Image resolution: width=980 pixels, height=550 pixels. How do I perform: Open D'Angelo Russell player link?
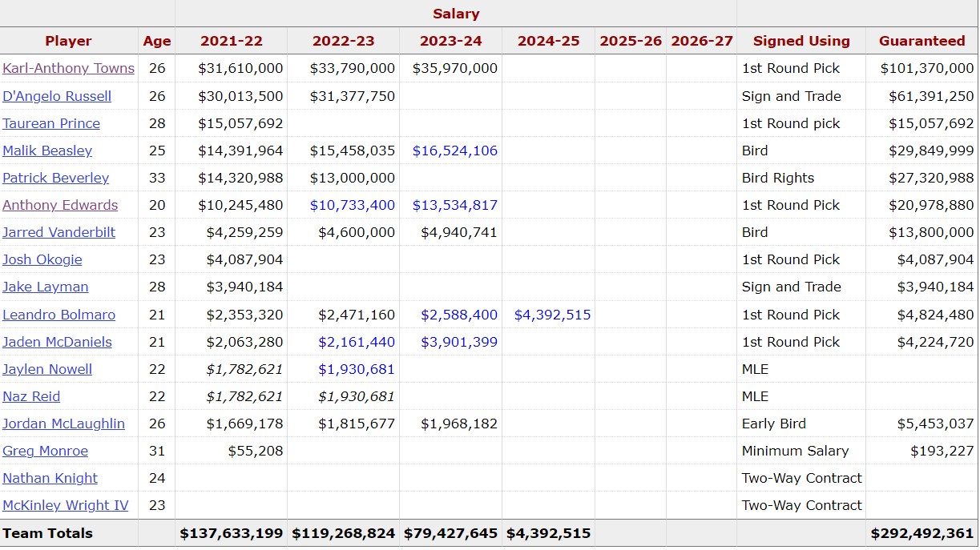pos(57,96)
